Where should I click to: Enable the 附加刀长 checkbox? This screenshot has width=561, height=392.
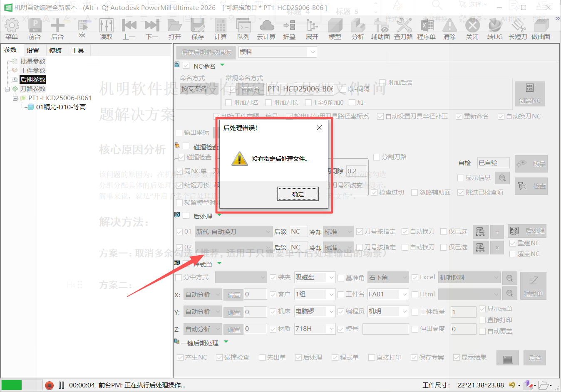pyautogui.click(x=268, y=103)
